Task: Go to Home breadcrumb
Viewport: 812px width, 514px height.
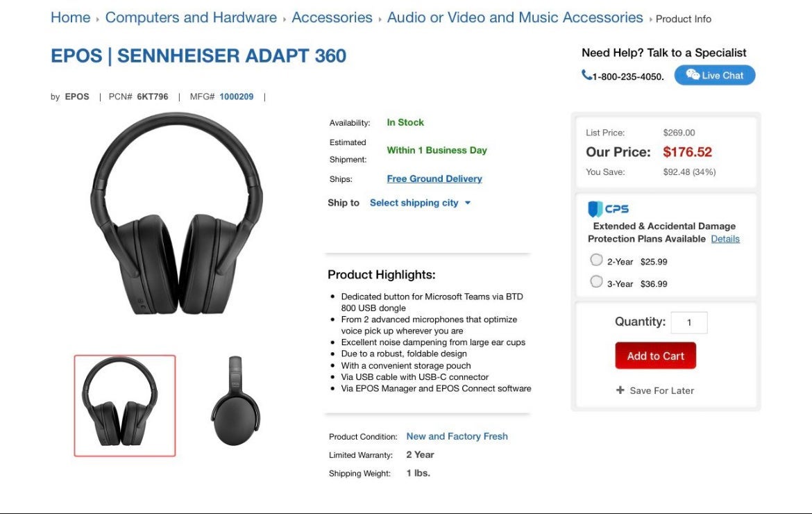Action: click(x=70, y=17)
